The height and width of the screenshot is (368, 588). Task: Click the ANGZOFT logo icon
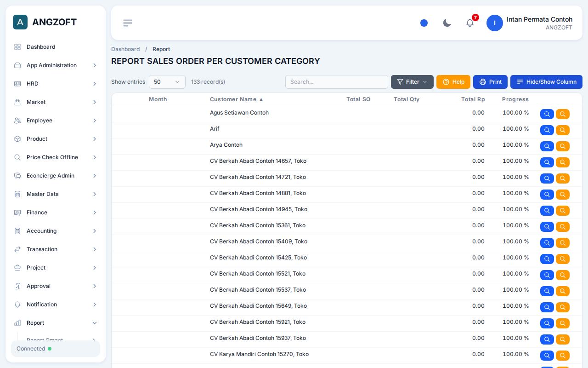20,22
